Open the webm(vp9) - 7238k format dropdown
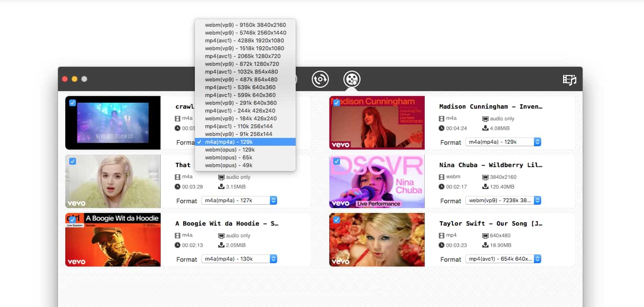The image size is (644, 307). point(503,200)
